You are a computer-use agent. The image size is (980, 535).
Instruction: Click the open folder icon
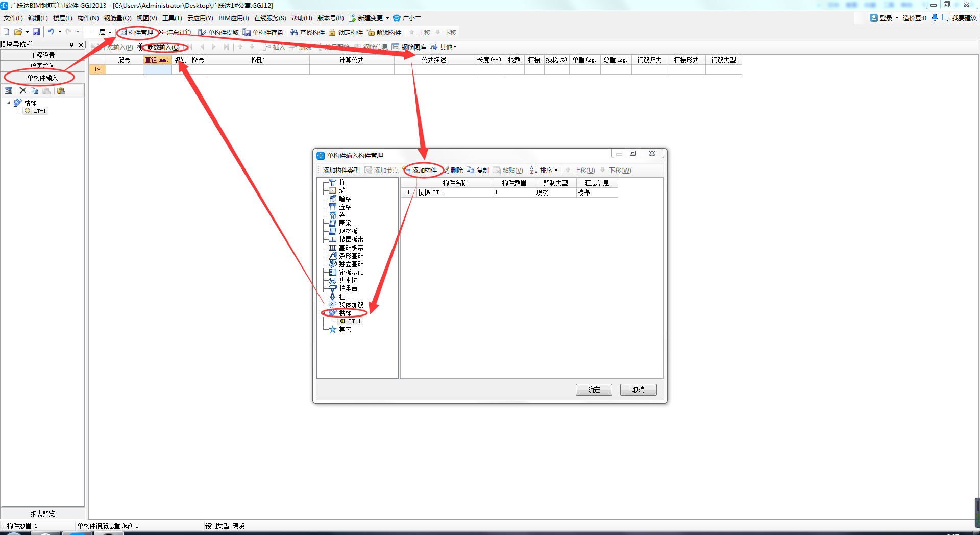point(18,32)
